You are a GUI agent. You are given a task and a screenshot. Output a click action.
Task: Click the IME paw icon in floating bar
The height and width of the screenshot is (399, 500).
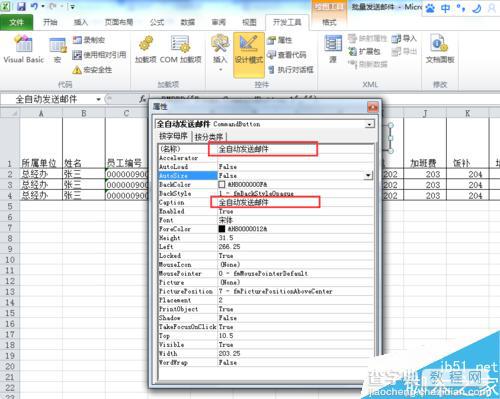coord(430,8)
